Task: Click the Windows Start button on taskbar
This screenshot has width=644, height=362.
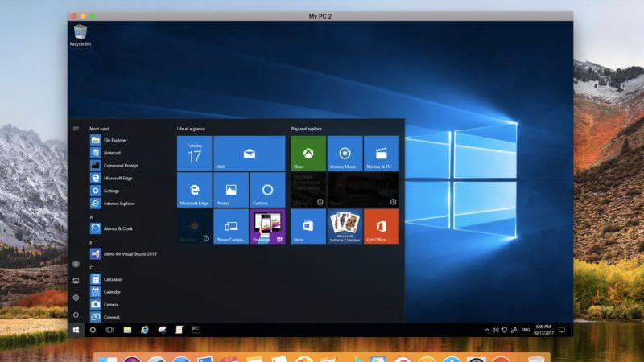Action: [x=76, y=330]
